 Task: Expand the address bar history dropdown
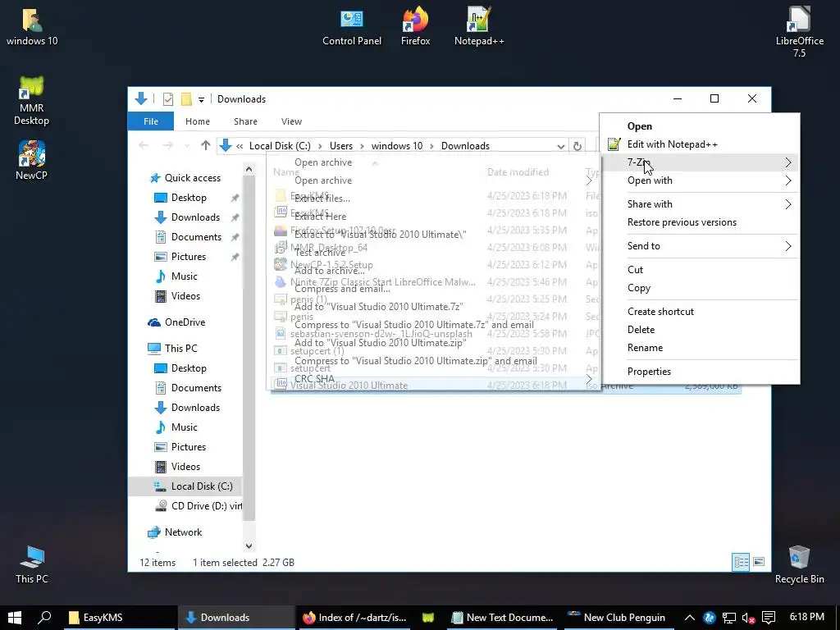[560, 146]
